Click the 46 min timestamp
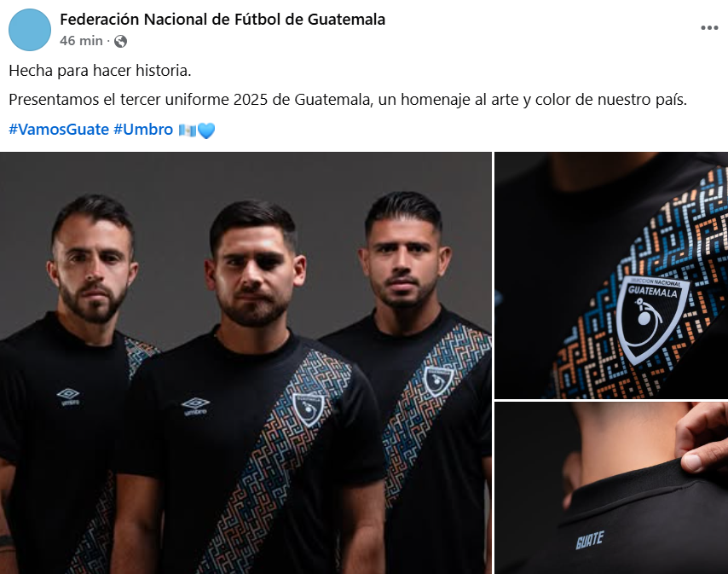 pos(81,41)
